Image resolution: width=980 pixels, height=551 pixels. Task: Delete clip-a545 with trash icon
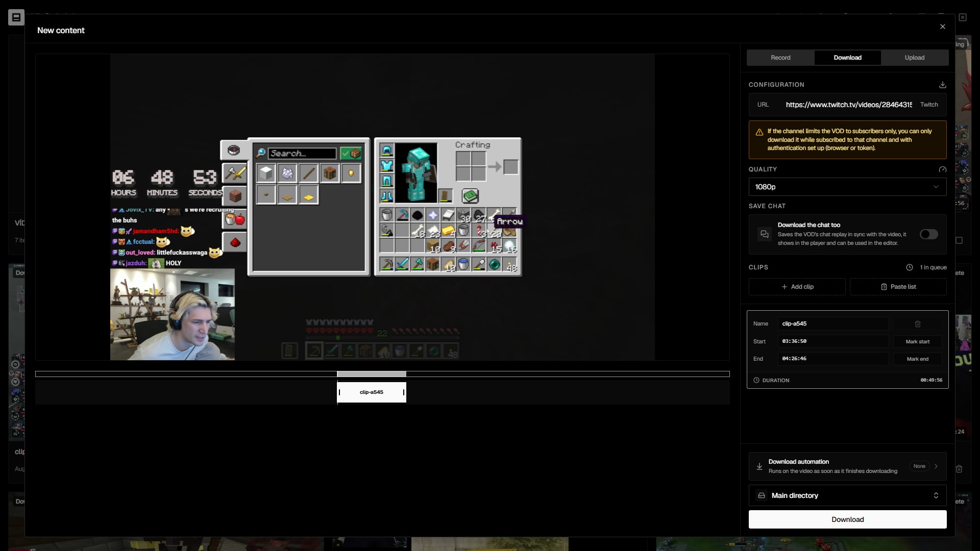coord(917,324)
